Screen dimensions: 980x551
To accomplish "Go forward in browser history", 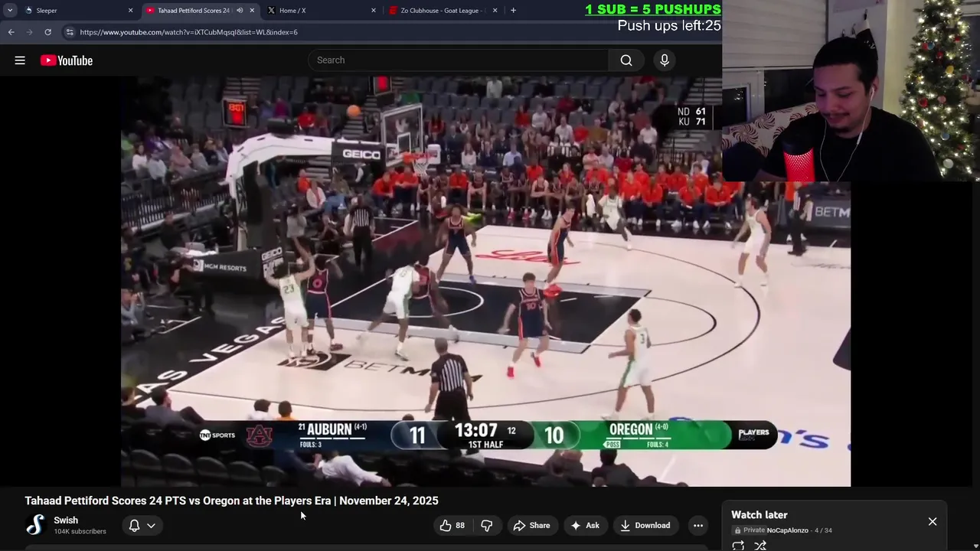I will pos(29,32).
